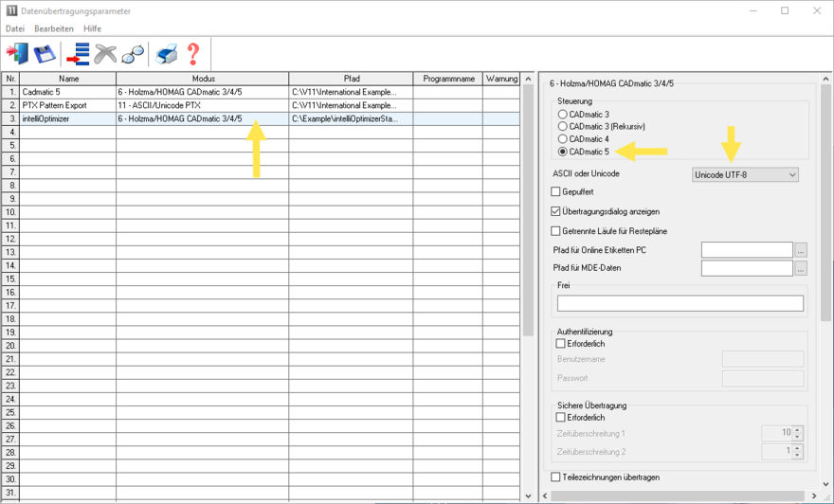Select the intelliOptimizer name cell
The height and width of the screenshot is (504, 834).
point(68,119)
